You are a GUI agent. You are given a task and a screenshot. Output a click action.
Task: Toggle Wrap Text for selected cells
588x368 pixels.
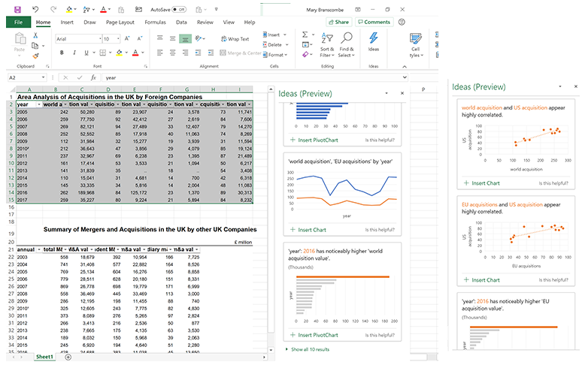tap(235, 38)
